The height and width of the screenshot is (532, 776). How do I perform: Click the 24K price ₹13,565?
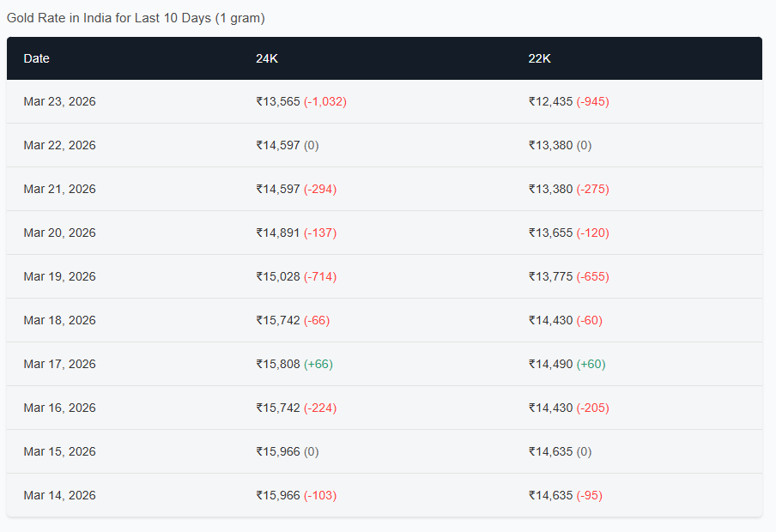[278, 101]
